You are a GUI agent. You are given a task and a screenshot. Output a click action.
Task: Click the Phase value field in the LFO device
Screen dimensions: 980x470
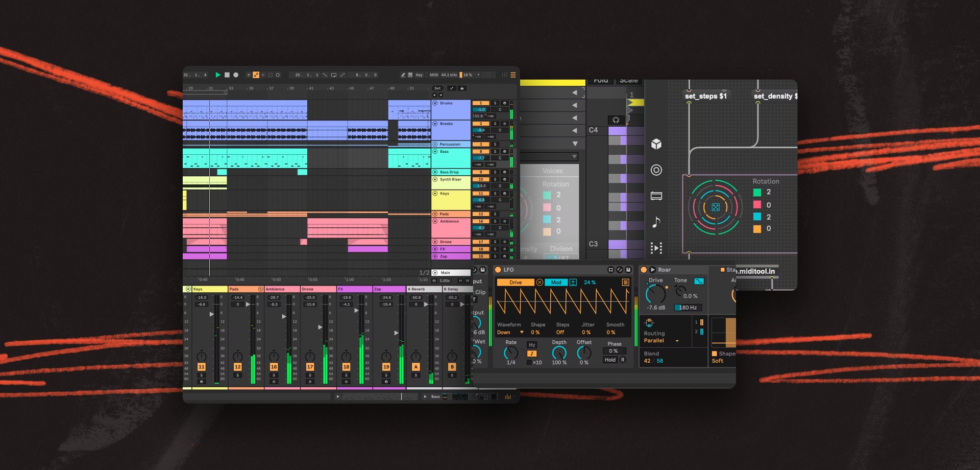[614, 351]
